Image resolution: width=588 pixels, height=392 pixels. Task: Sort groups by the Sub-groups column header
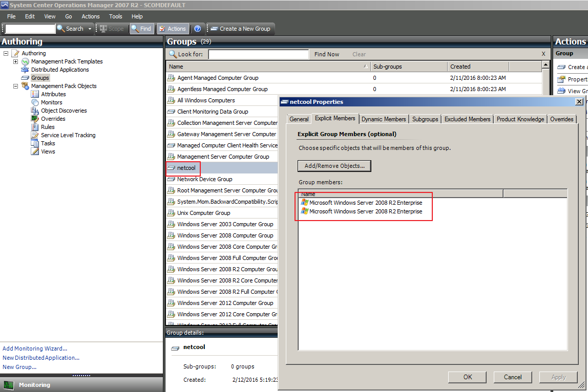pyautogui.click(x=409, y=67)
